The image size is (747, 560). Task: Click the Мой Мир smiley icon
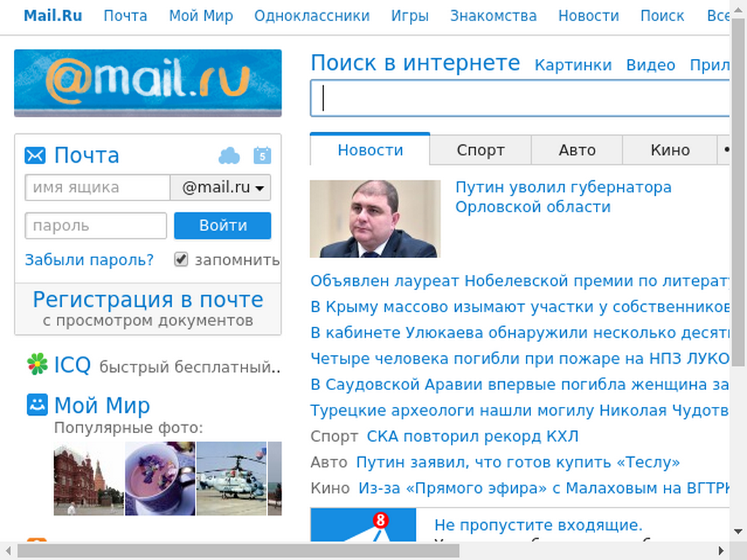(x=37, y=405)
